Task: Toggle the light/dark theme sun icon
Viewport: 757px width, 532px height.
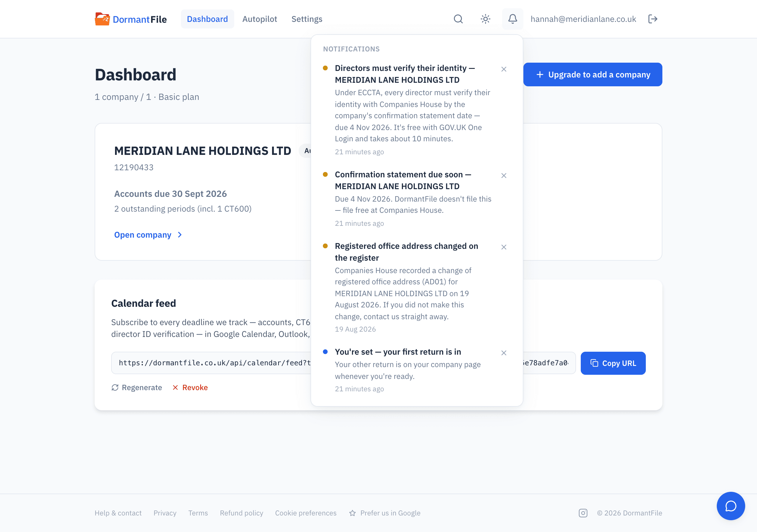Action: pyautogui.click(x=485, y=19)
